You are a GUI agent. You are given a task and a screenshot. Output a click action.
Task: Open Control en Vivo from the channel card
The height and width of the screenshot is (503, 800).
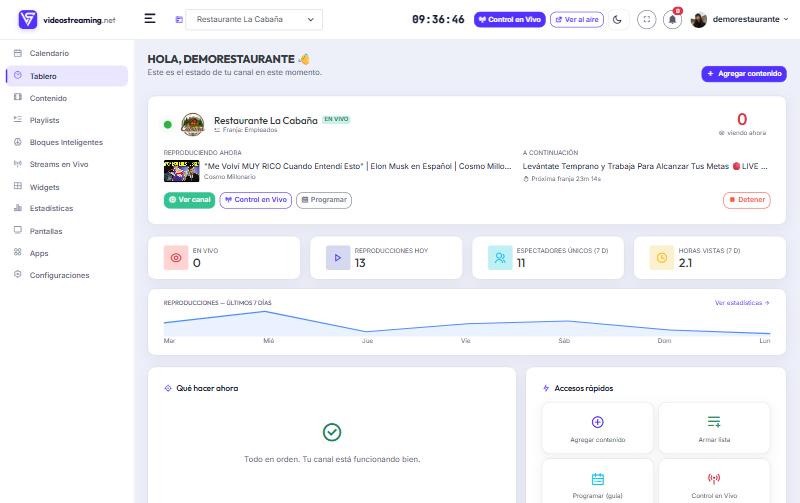click(x=256, y=200)
